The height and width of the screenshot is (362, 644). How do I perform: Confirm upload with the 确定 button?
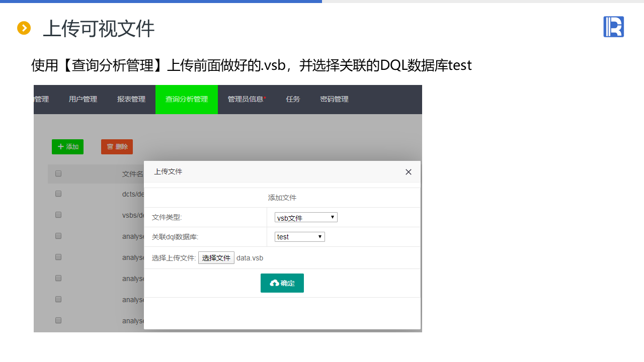pyautogui.click(x=282, y=283)
